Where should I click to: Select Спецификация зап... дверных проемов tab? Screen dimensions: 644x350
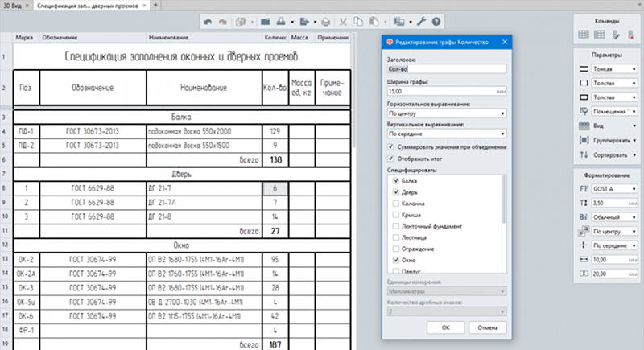[x=87, y=6]
